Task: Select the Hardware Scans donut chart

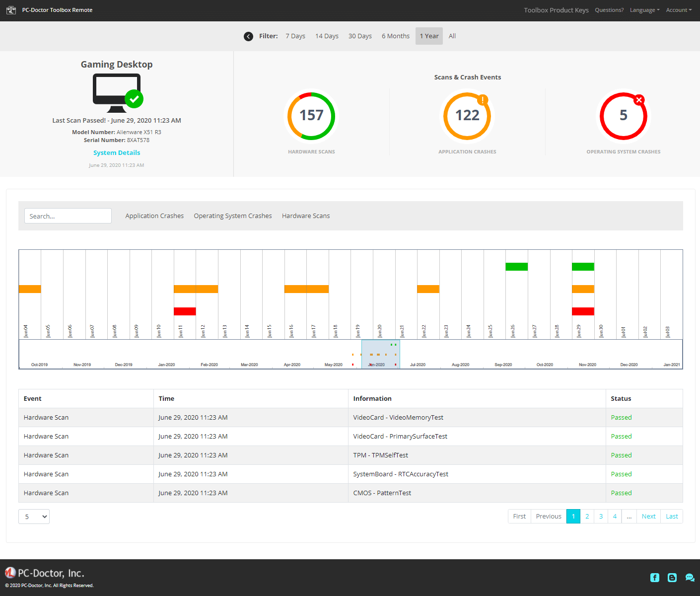Action: point(311,116)
